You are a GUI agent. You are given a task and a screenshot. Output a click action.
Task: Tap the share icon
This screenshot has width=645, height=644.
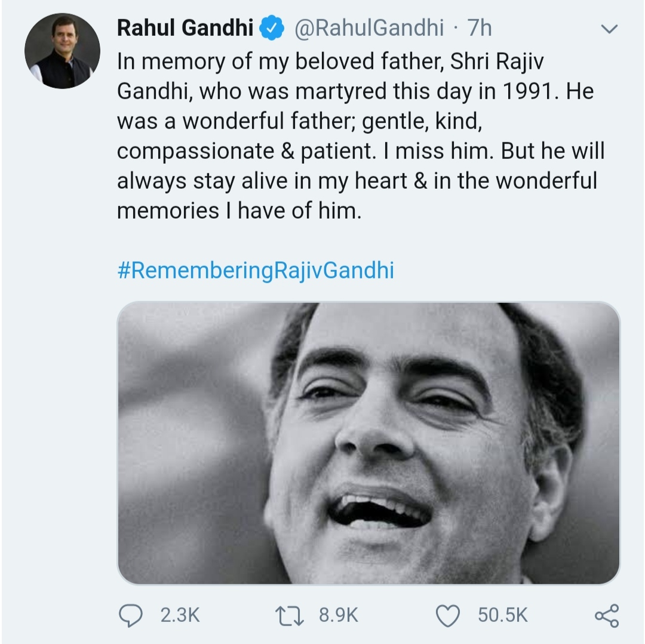coord(607,615)
